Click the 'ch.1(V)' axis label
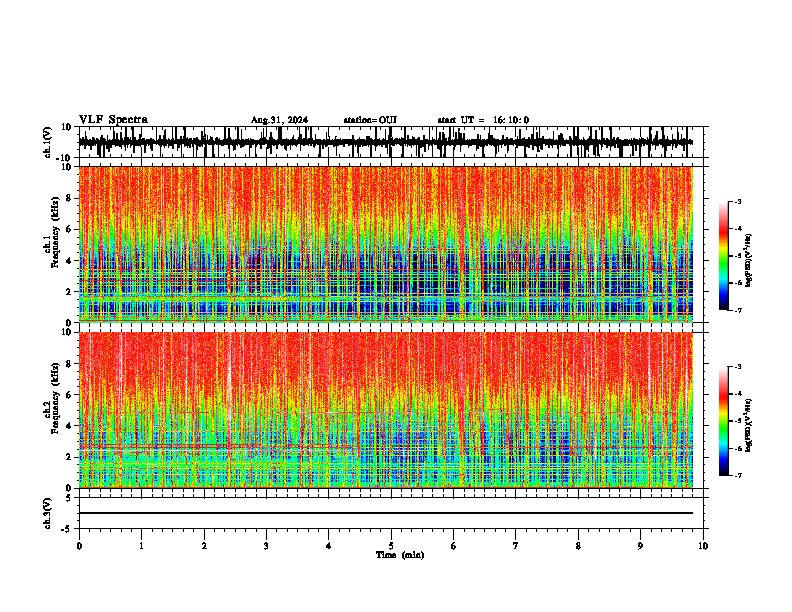 (x=48, y=143)
